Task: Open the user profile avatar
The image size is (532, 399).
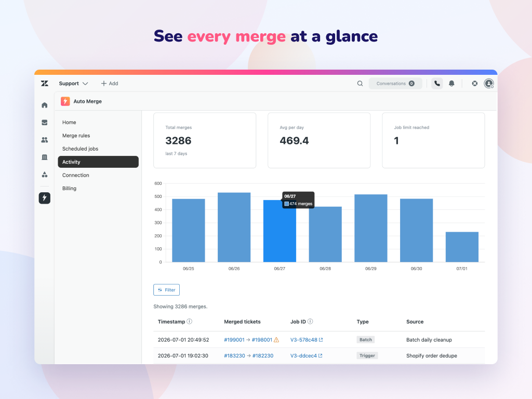Action: [489, 84]
